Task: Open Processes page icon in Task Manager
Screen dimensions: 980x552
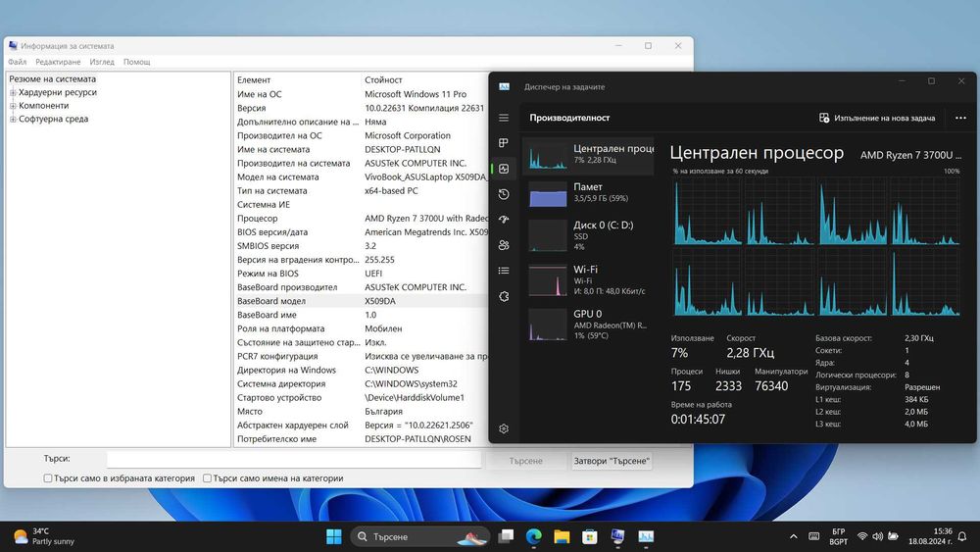Action: point(504,143)
